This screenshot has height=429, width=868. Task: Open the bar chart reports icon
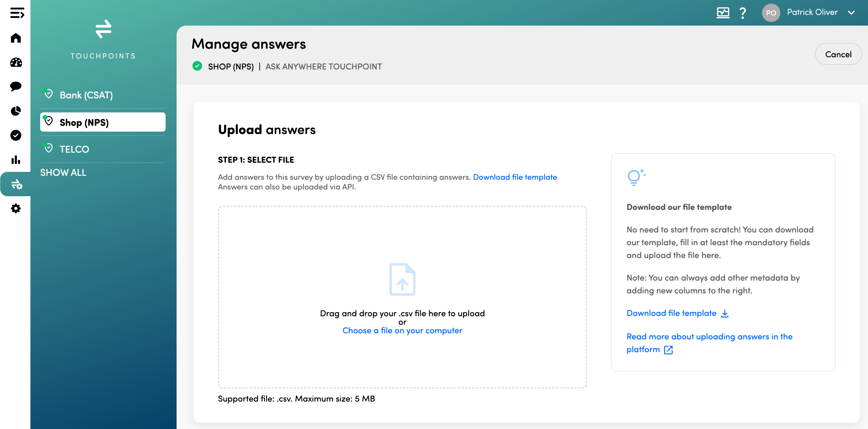16,160
